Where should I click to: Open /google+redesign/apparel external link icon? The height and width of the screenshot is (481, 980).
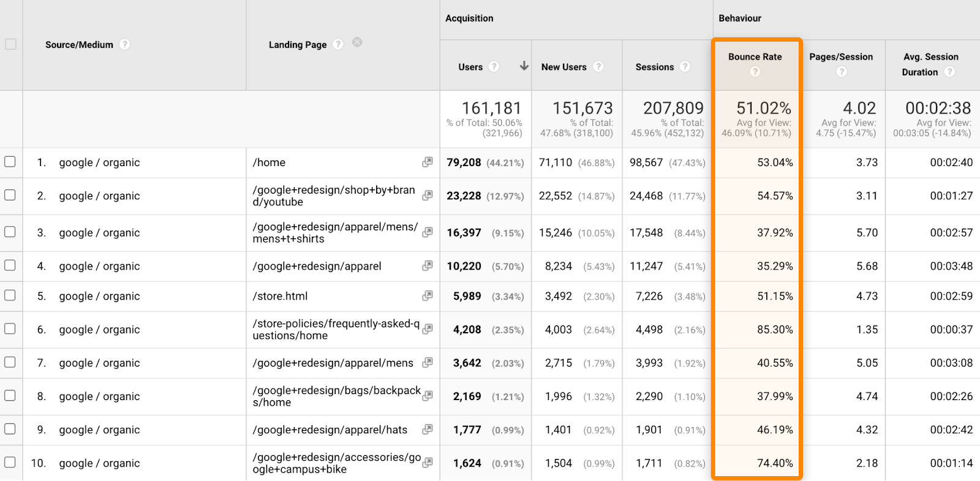click(428, 266)
